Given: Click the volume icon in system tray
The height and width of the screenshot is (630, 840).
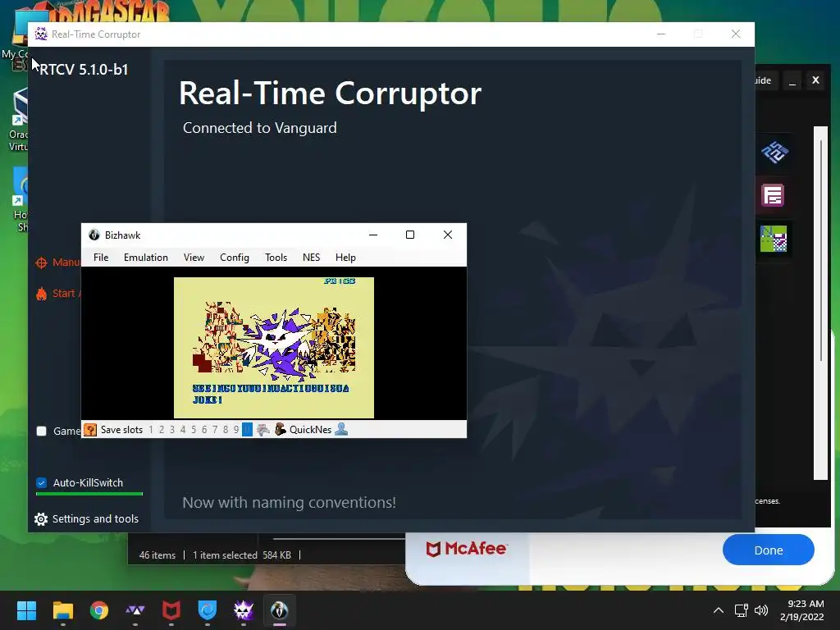Looking at the screenshot, I should (x=760, y=610).
